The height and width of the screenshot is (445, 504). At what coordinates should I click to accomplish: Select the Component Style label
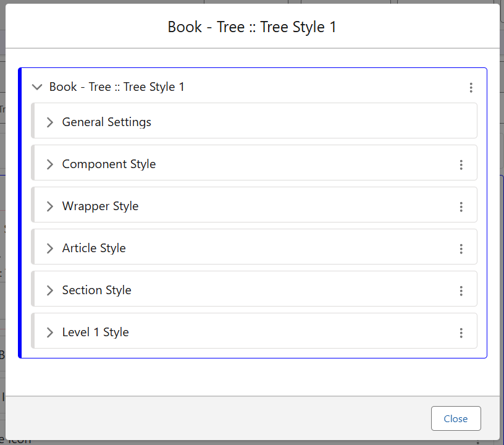pos(109,164)
